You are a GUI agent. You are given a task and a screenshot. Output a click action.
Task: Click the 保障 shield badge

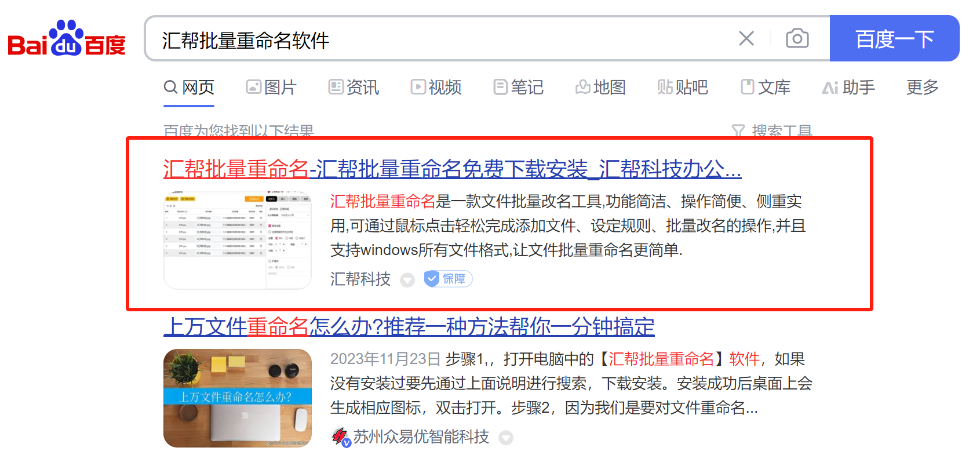pos(448,279)
